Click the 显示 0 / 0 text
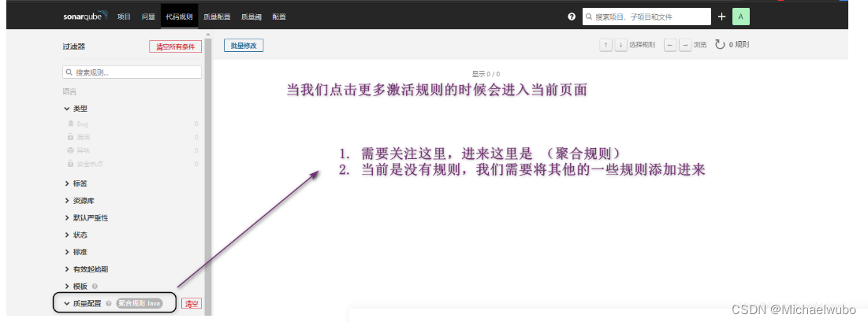 coord(486,73)
